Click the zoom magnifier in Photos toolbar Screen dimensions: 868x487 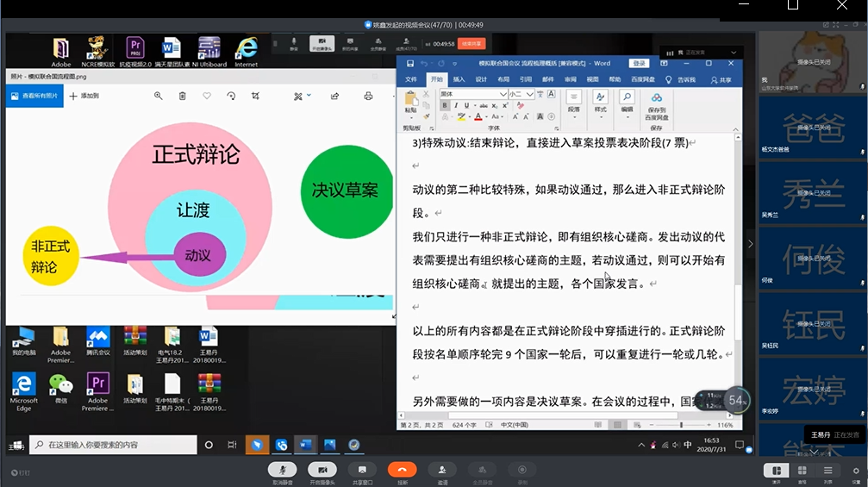tap(158, 96)
